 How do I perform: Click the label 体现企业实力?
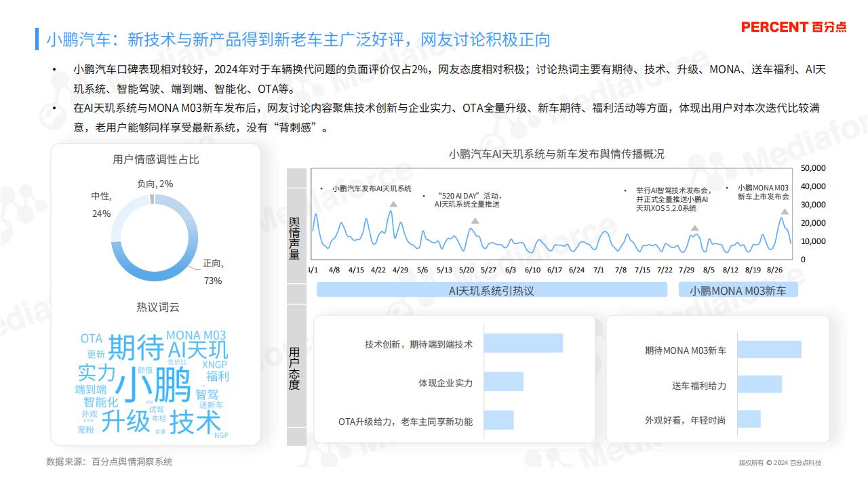[x=446, y=383]
